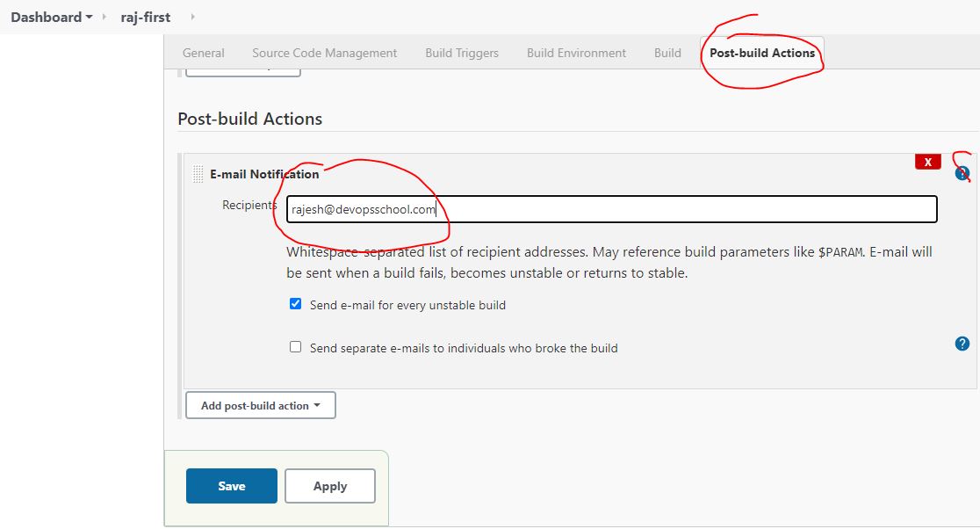Go to Source Code Management tab
The image size is (980, 529).
pos(324,53)
